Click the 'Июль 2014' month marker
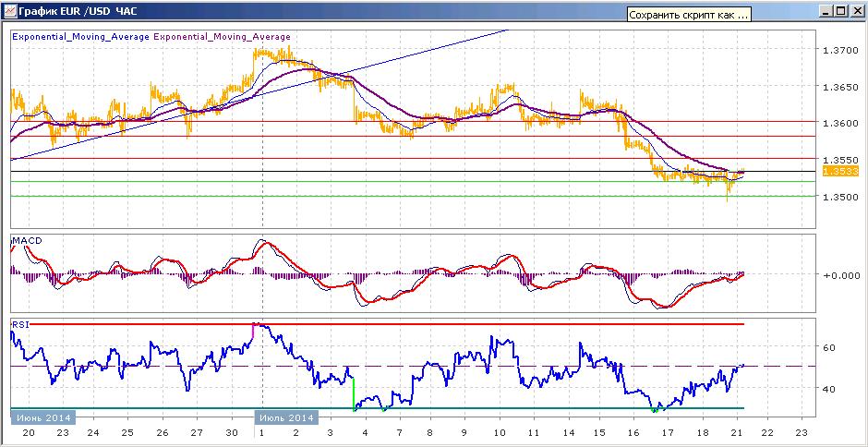This screenshot has width=868, height=447. tap(285, 417)
